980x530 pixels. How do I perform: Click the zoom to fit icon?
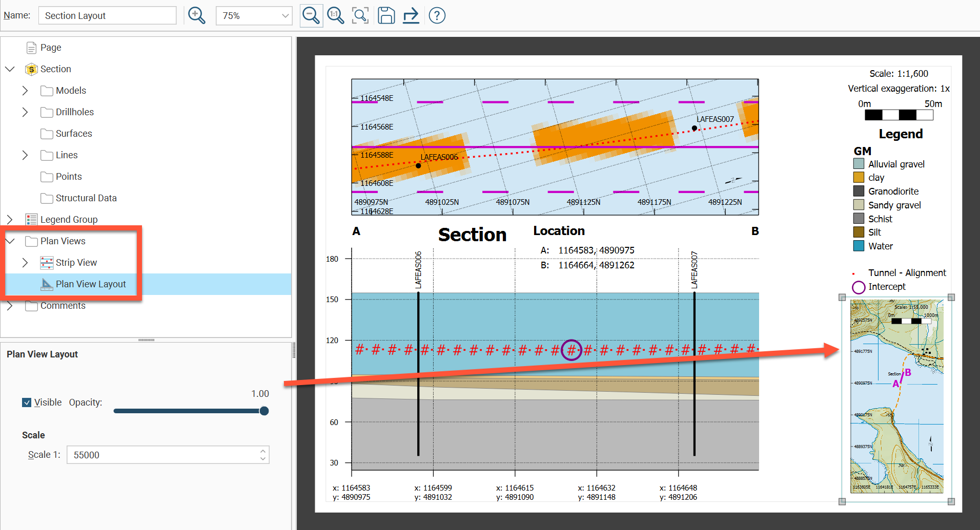click(360, 15)
